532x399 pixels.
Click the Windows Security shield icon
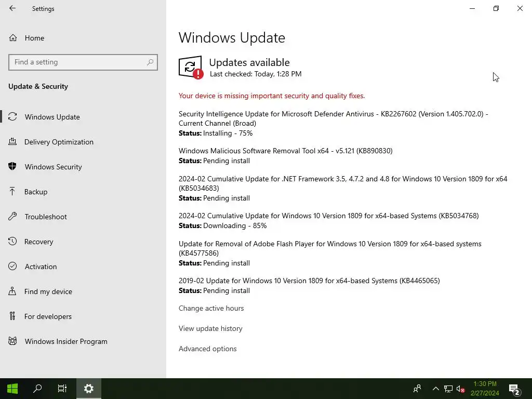pyautogui.click(x=12, y=167)
